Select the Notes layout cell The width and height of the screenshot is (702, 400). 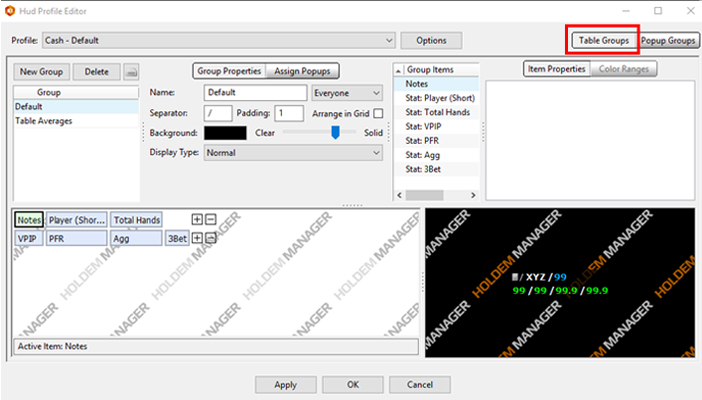(29, 219)
